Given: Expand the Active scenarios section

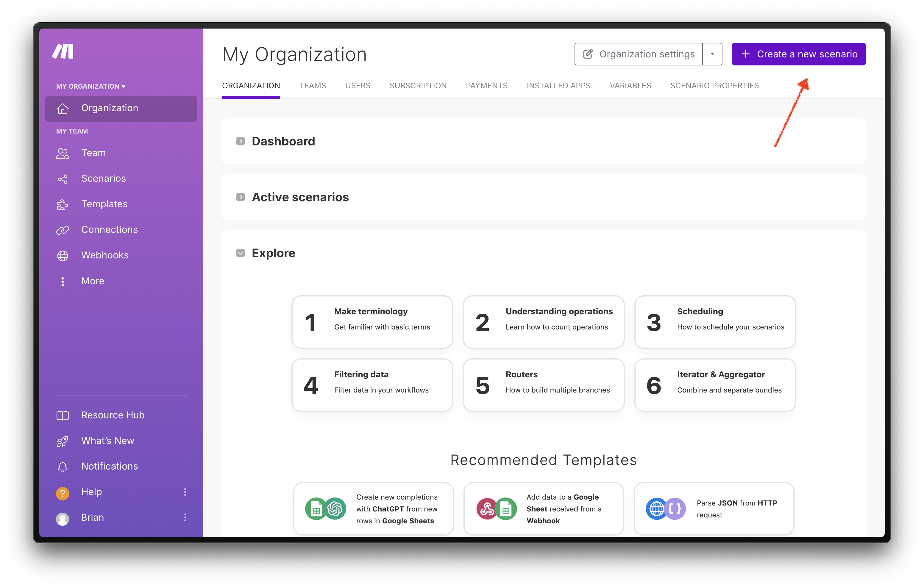Looking at the screenshot, I should point(241,197).
